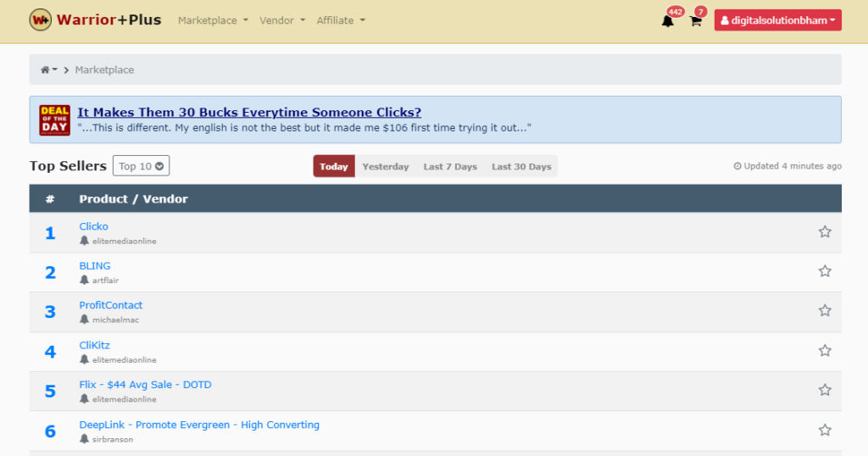This screenshot has width=868, height=456.
Task: Click bell icon under Clicko vendor
Action: click(84, 241)
